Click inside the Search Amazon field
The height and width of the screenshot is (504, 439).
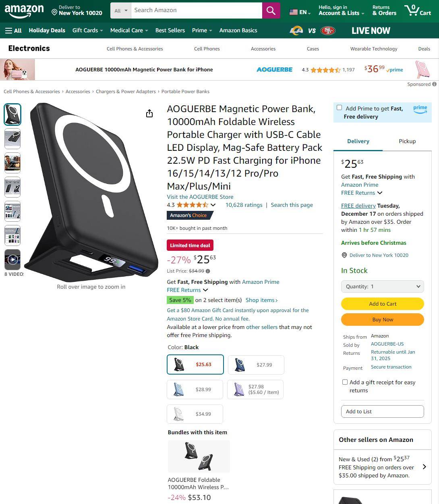[197, 10]
